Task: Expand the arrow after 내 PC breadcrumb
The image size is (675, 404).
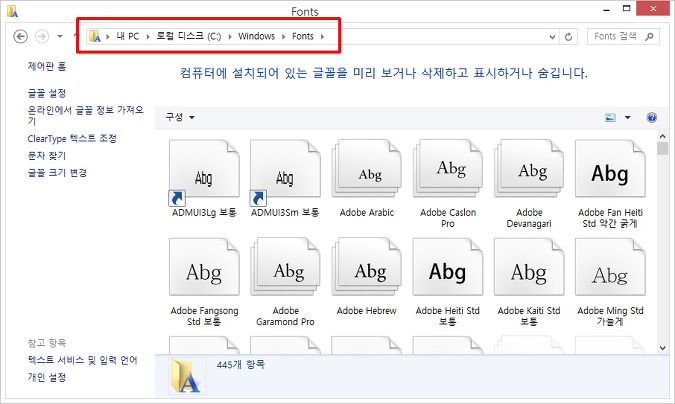Action: [148, 37]
